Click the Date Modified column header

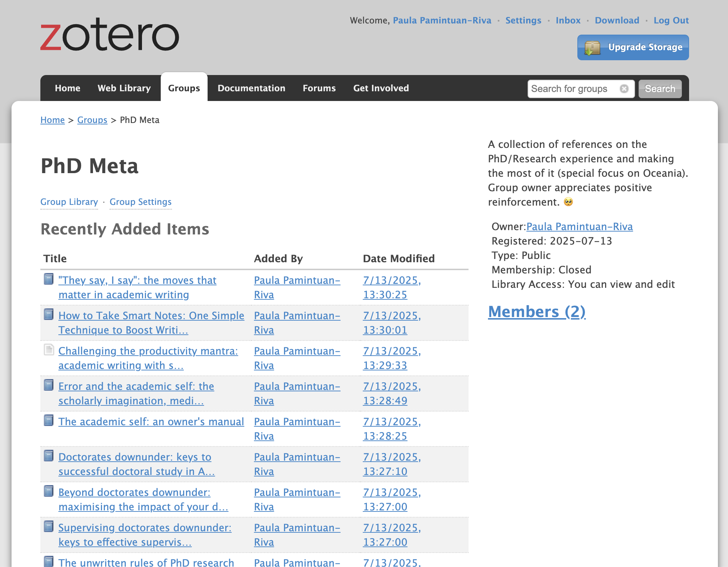point(399,259)
